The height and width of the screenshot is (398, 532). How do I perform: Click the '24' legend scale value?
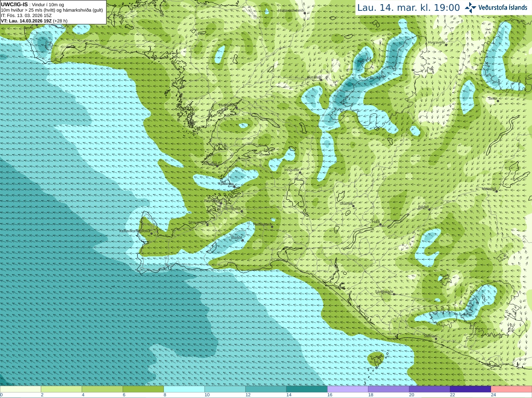click(493, 395)
